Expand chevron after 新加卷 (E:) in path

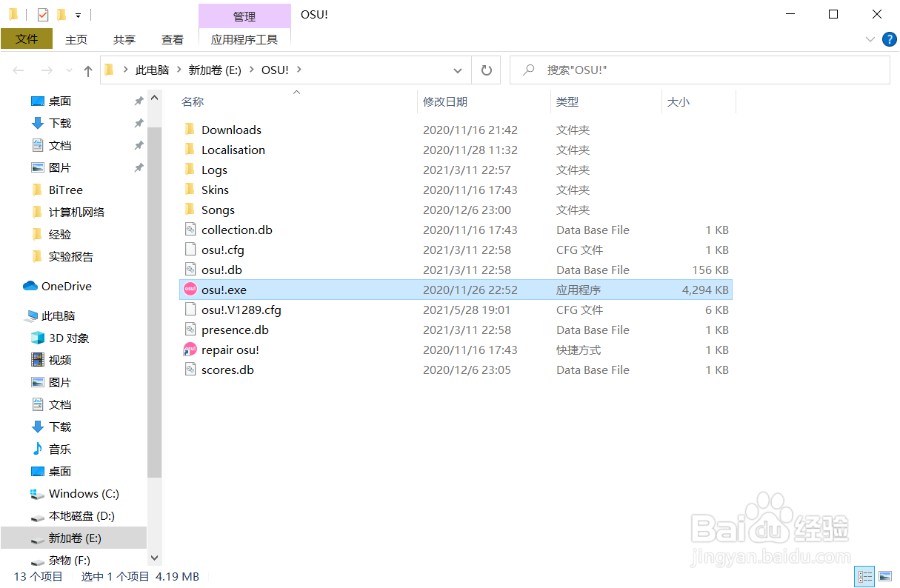251,70
